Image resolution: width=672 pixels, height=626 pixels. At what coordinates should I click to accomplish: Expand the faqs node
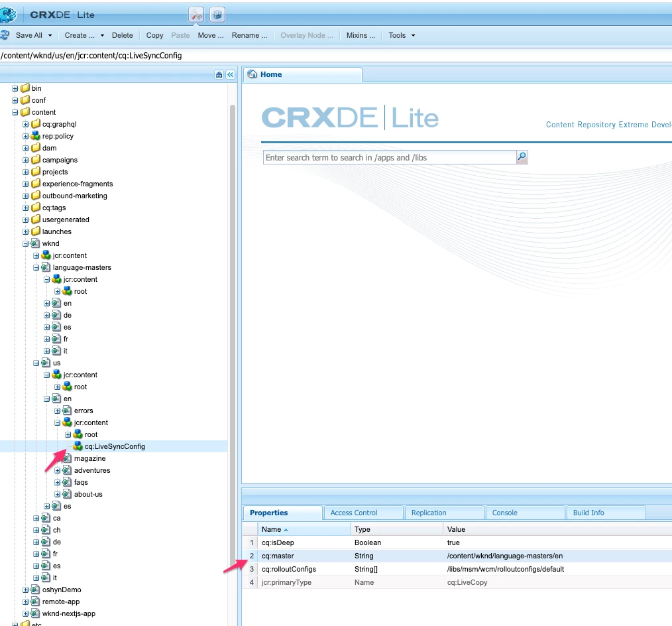click(58, 482)
